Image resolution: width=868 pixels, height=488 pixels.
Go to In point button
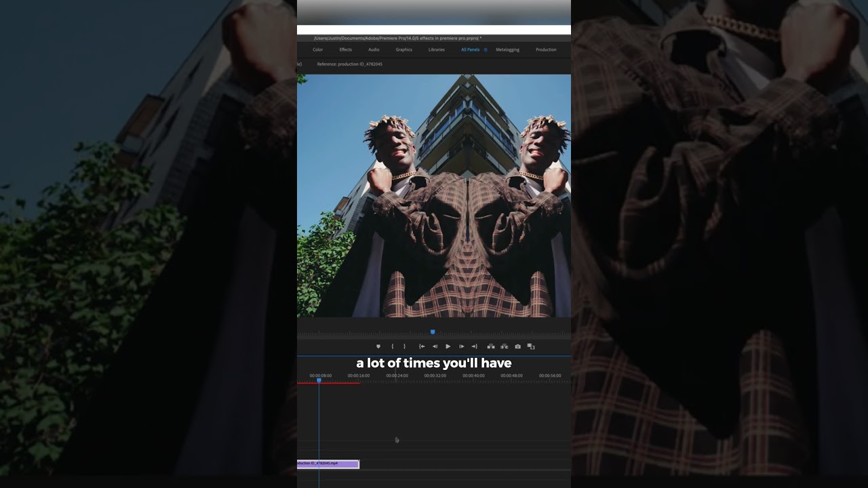point(422,346)
